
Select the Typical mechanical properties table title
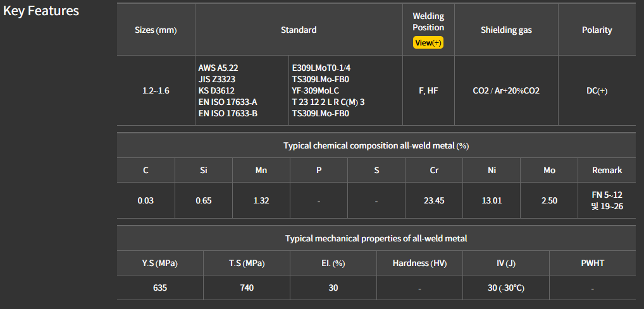pyautogui.click(x=376, y=238)
